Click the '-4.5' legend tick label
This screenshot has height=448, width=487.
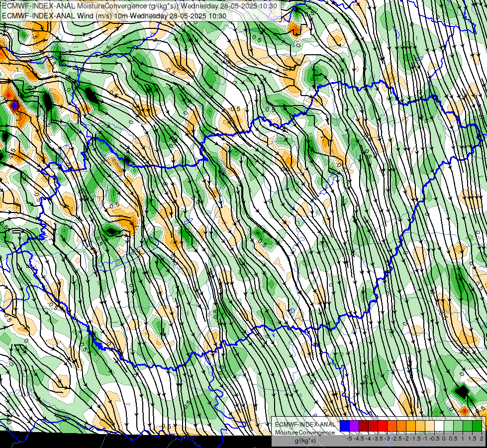[359, 439]
